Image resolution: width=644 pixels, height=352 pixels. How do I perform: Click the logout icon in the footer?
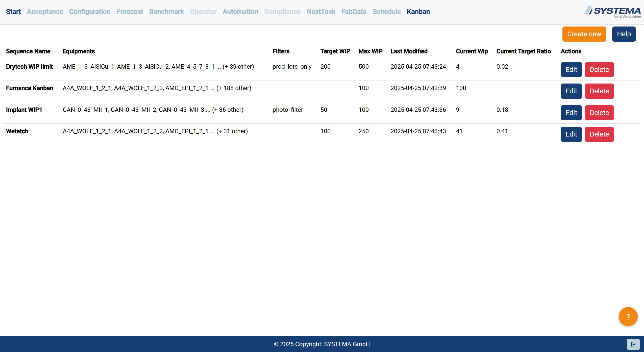633,344
